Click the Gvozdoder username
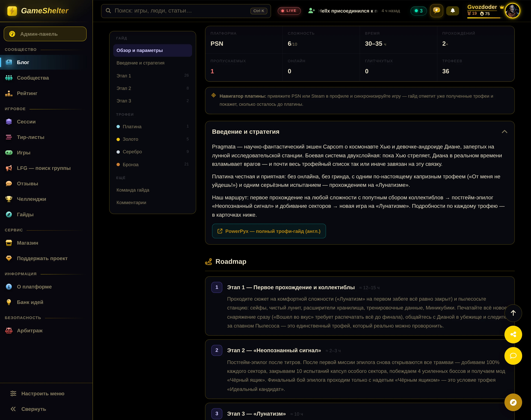 click(x=482, y=7)
